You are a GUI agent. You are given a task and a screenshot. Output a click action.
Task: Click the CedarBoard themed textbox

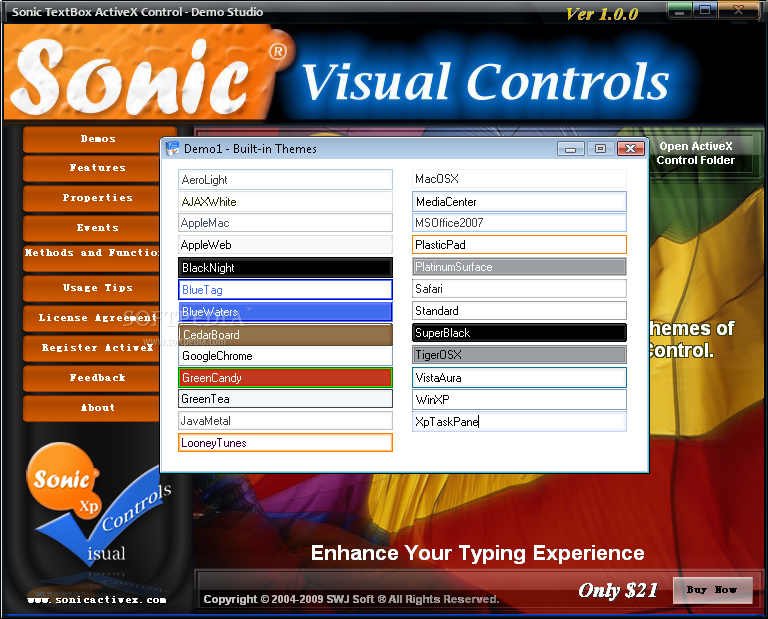(x=285, y=334)
